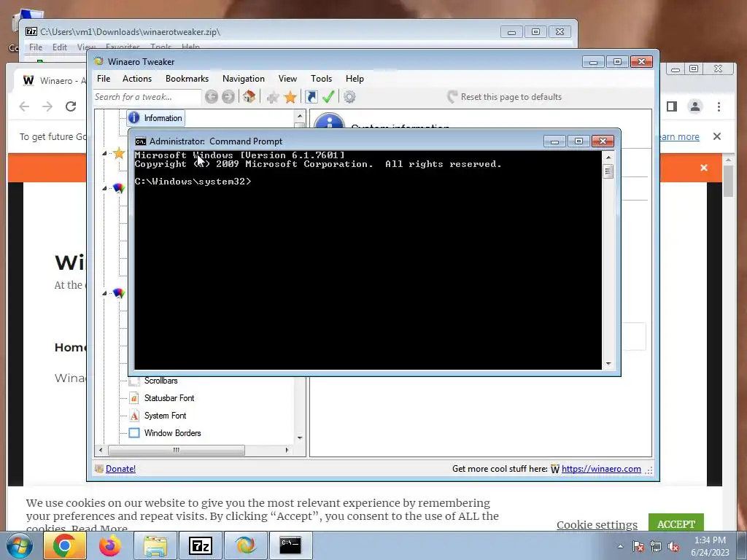Click the Search for a tweak input field
Viewport: 747px width, 560px height.
(x=147, y=97)
